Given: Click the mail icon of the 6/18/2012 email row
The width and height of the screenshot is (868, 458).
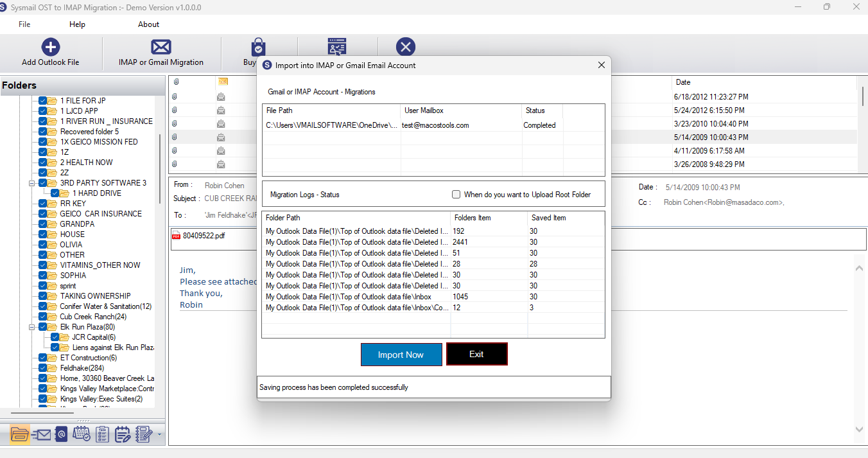Looking at the screenshot, I should coord(221,97).
